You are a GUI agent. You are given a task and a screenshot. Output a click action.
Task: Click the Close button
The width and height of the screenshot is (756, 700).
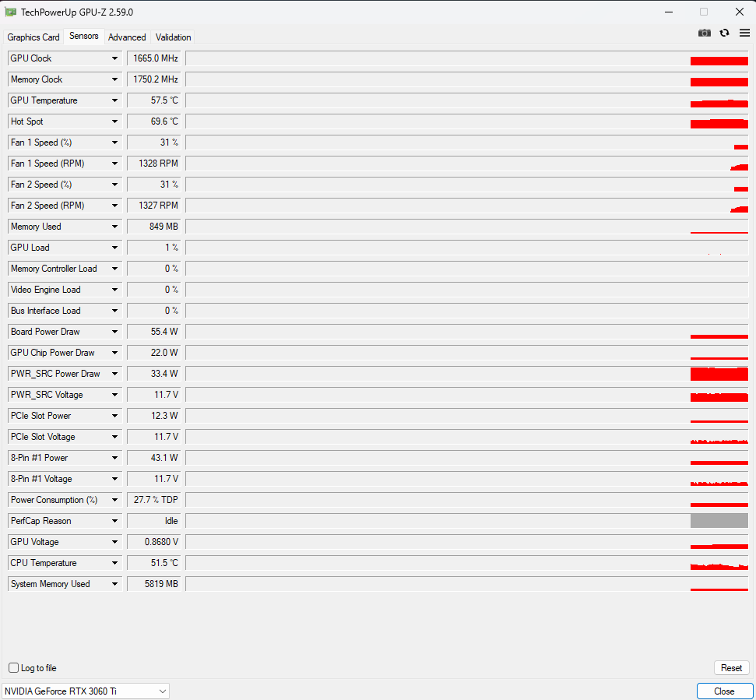click(724, 691)
